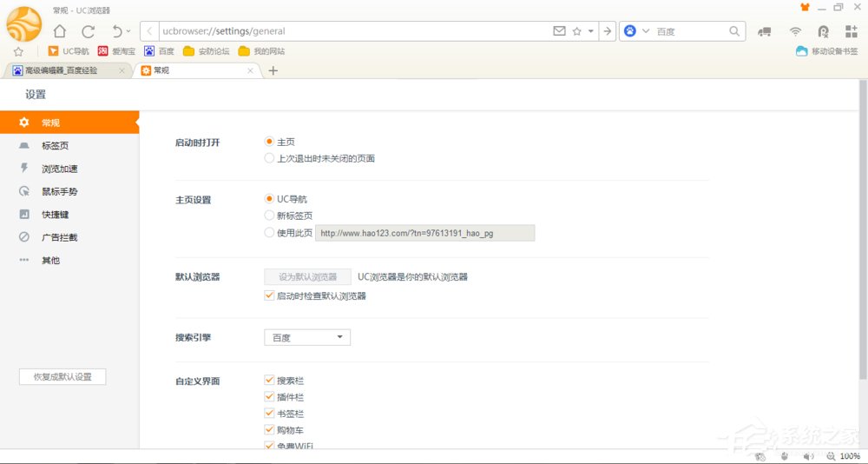Toggle the 搜索栏 checkbox

[x=269, y=381]
